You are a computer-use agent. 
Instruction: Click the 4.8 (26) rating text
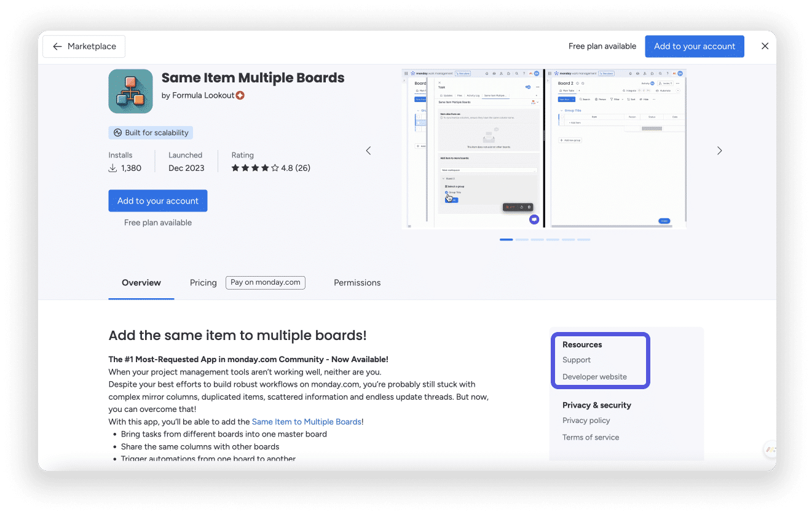click(x=296, y=168)
